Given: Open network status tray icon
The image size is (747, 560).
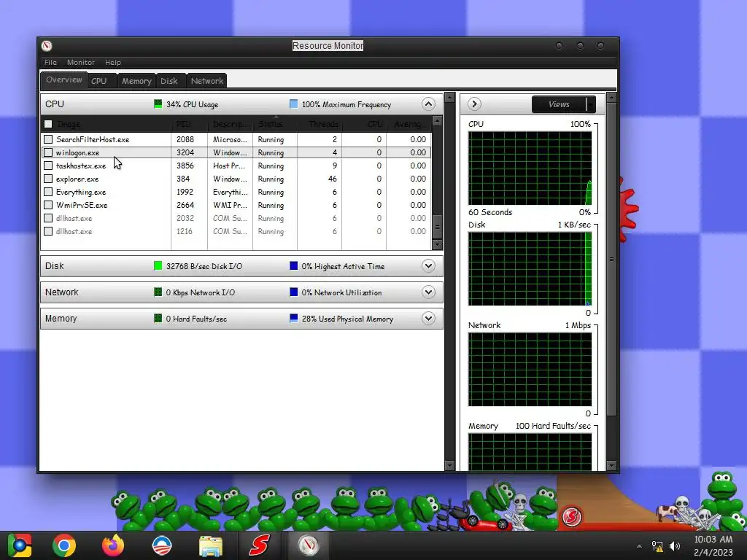Looking at the screenshot, I should (x=657, y=546).
